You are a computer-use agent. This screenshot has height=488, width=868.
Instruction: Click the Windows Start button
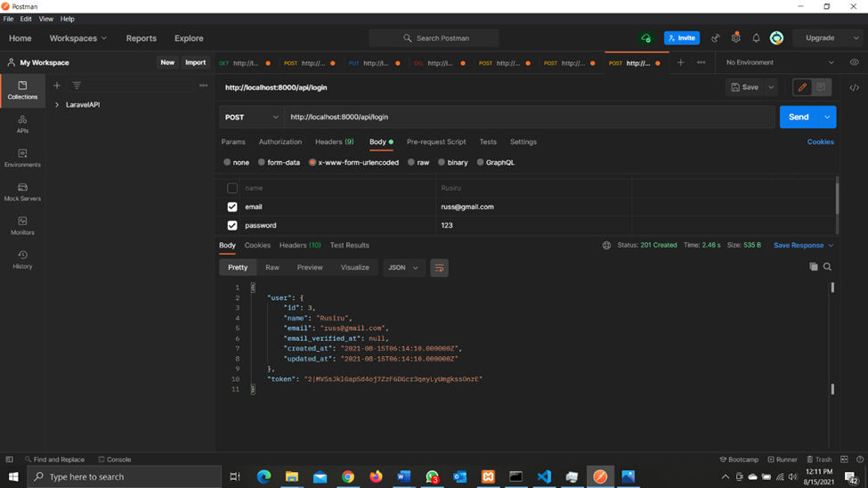pyautogui.click(x=13, y=476)
